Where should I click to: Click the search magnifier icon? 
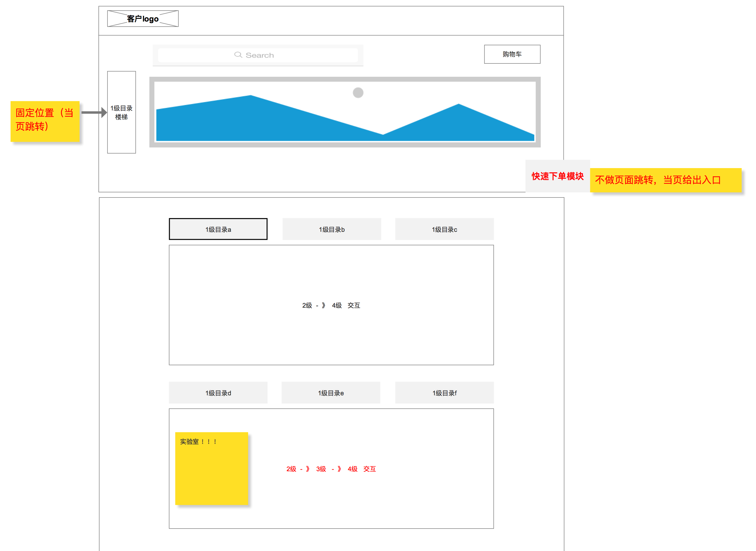point(238,55)
